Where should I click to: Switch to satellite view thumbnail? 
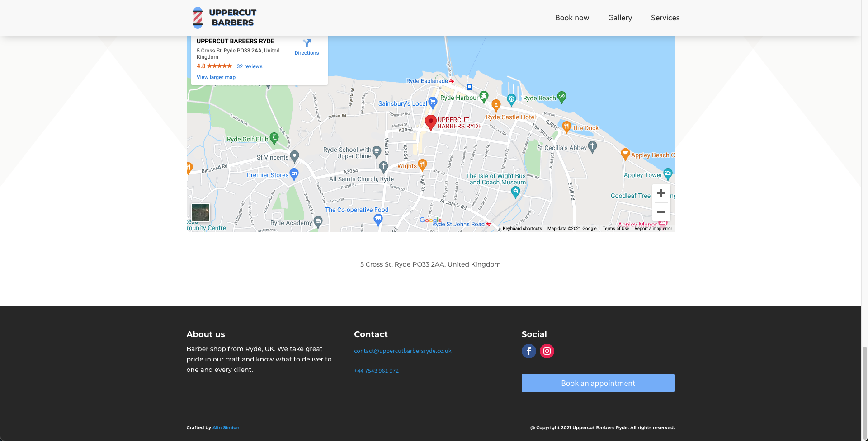pos(201,212)
